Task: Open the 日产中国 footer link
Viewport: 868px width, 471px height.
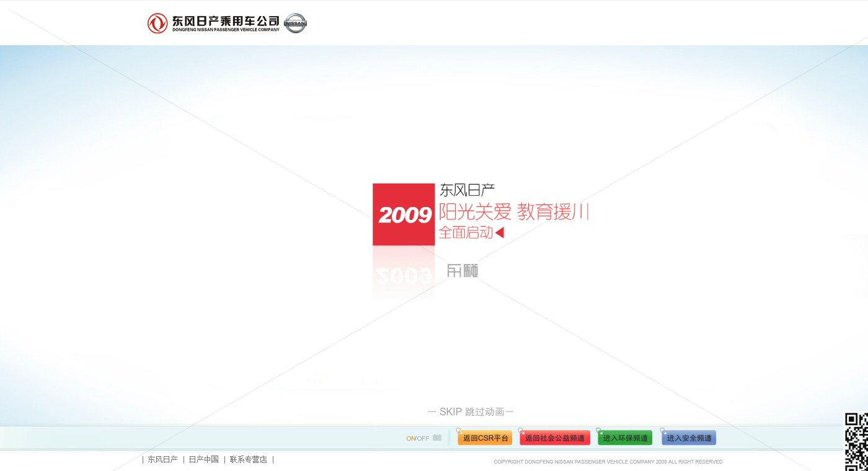Action: [x=203, y=460]
